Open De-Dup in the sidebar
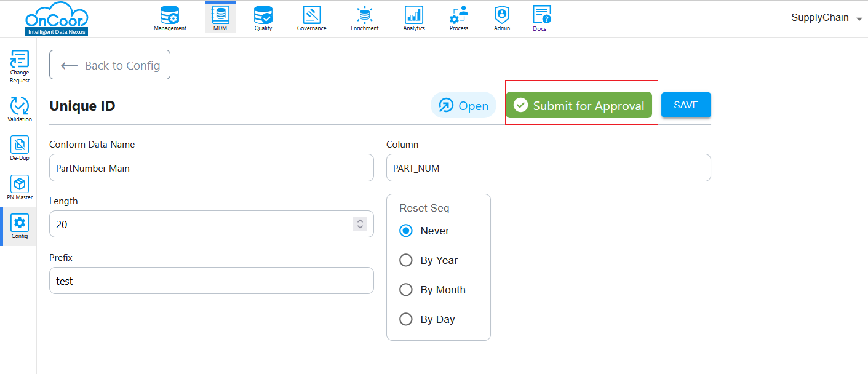868x374 pixels. tap(20, 148)
